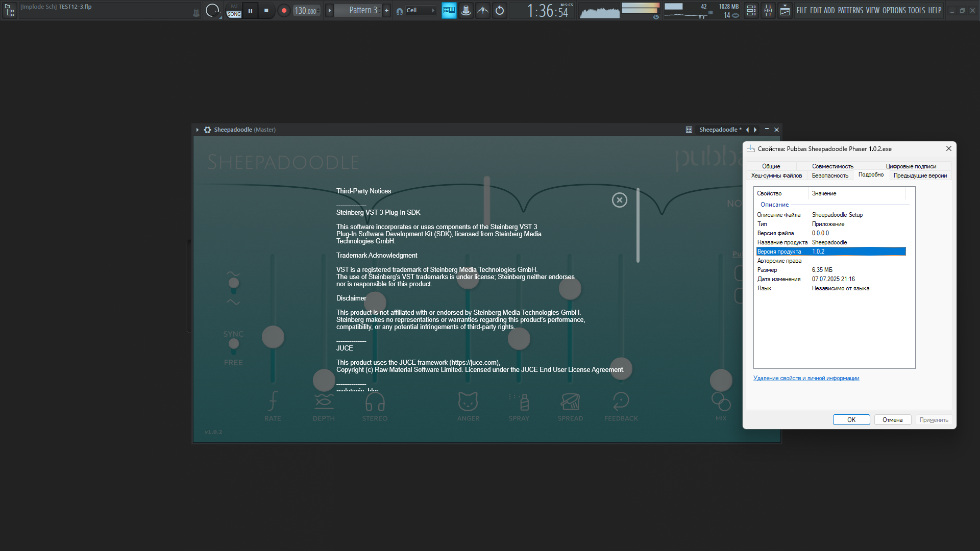Switch to Совместимость tab
Image resolution: width=980 pixels, height=551 pixels.
(832, 166)
